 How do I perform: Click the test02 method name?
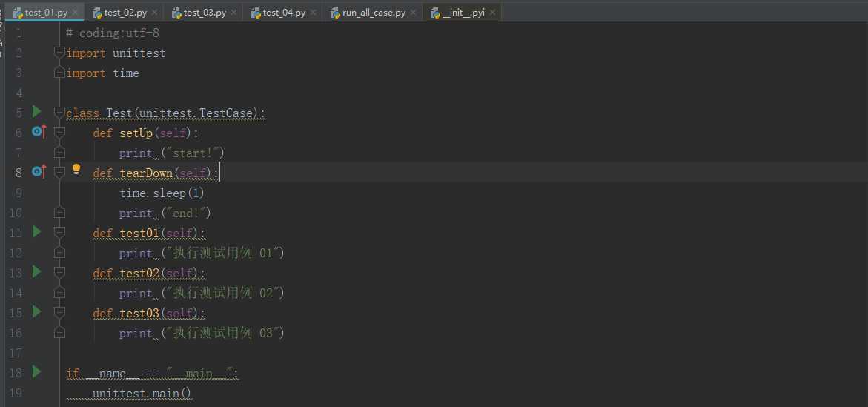tap(139, 272)
